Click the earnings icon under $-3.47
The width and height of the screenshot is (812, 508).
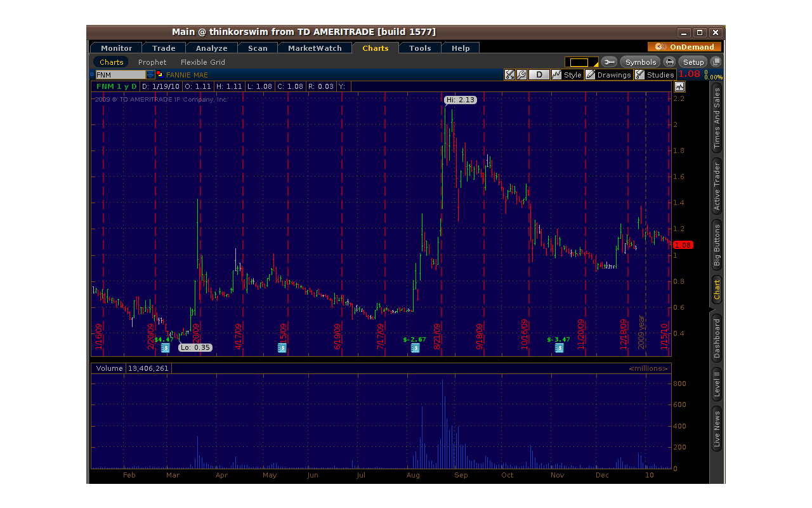pyautogui.click(x=559, y=348)
